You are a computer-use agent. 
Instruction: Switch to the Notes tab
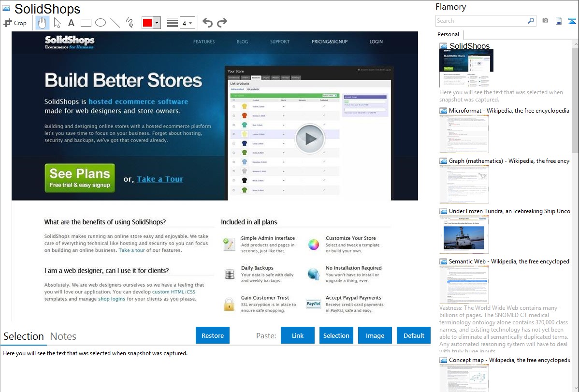63,336
